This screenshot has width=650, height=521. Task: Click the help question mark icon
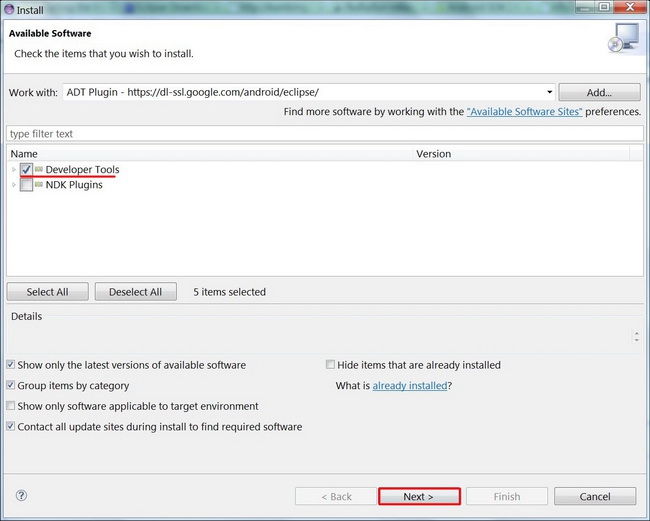tap(21, 495)
